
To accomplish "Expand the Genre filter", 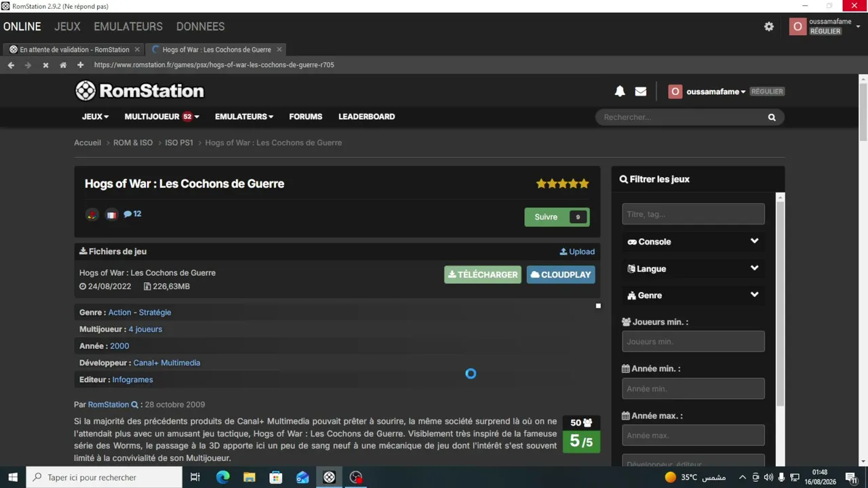I will click(693, 296).
